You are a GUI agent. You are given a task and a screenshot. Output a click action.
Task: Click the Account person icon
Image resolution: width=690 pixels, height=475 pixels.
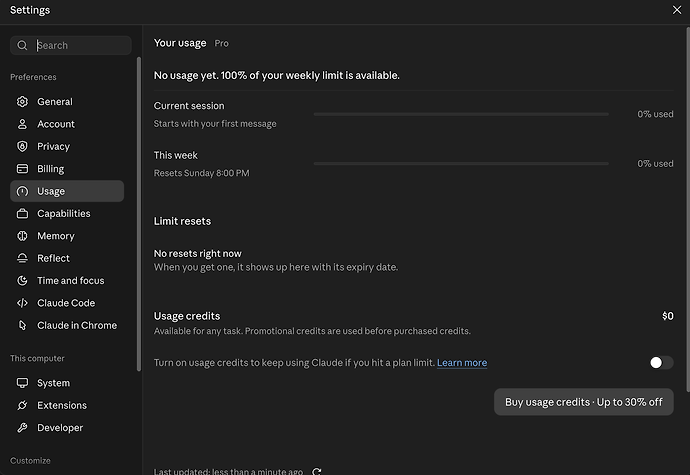pos(22,124)
